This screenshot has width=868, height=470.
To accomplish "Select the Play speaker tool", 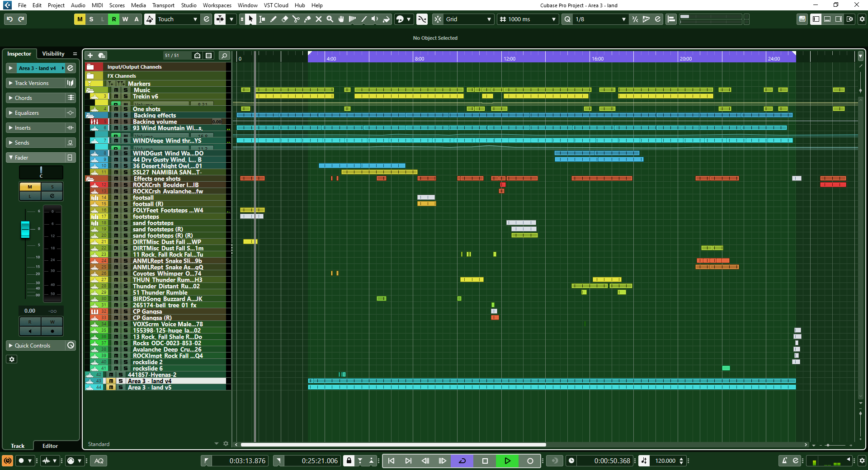I will click(375, 19).
